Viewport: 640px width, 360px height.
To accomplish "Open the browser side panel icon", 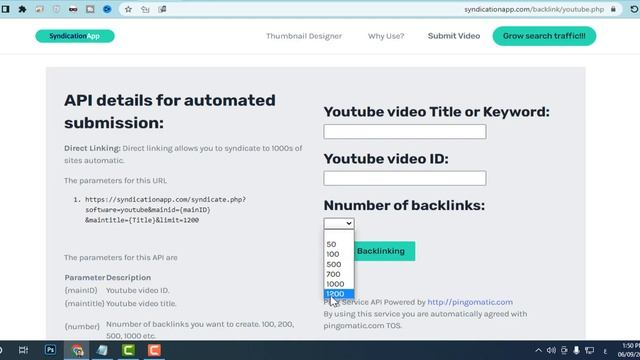I will click(x=5, y=9).
